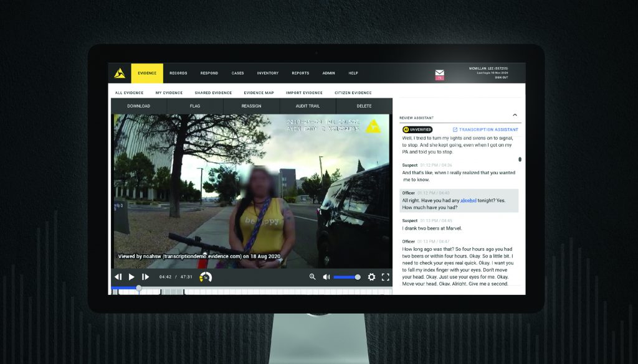Click the magnifier zoom icon in player
Screen dimensions: 638x364
[x=312, y=277]
